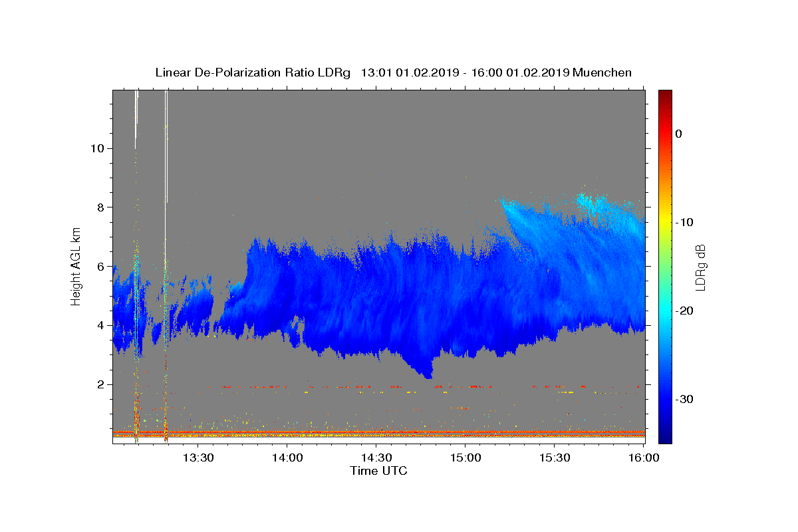Click the 'LDRg dB' colorbar label
The width and height of the screenshot is (798, 532).
(x=700, y=267)
